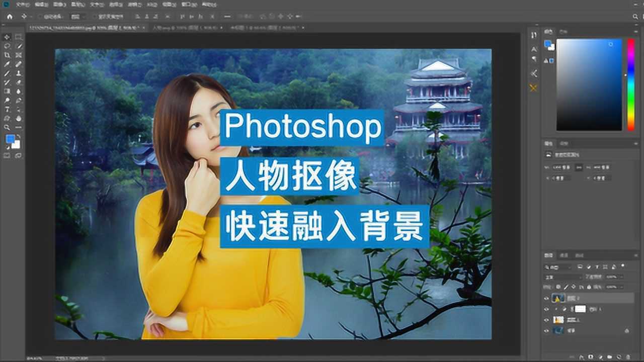Select the History Brush tool
Viewport: 644px width, 362px height.
(7, 82)
